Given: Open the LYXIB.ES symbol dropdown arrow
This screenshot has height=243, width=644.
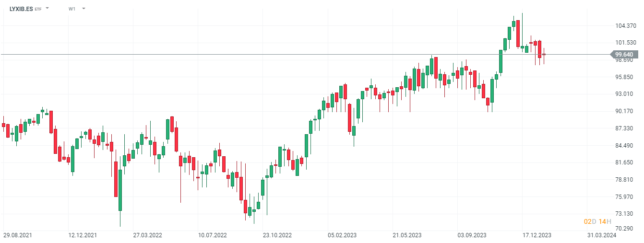Looking at the screenshot, I should click(x=48, y=9).
